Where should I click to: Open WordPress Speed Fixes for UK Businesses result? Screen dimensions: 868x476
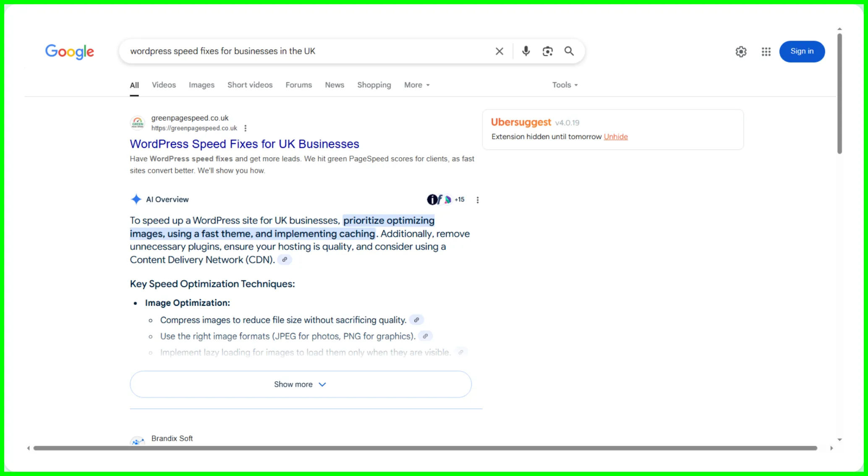tap(244, 144)
